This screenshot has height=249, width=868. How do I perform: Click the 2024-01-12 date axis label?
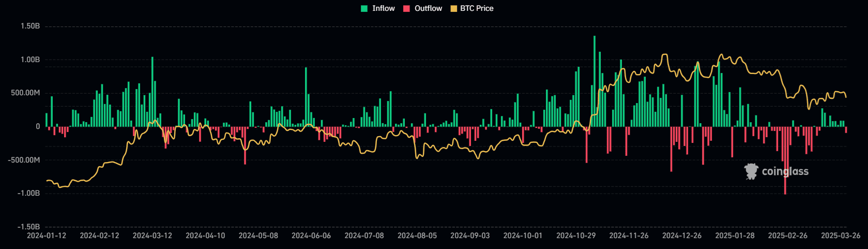47,236
